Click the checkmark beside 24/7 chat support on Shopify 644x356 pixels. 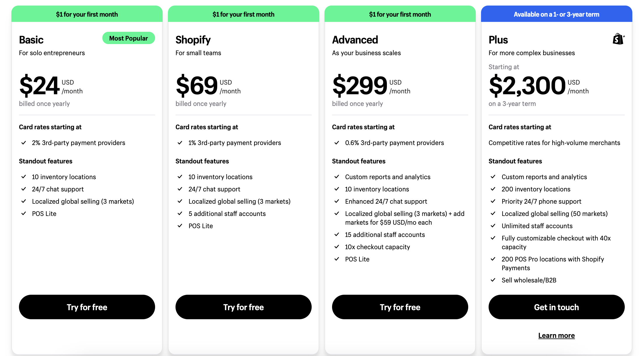point(180,189)
